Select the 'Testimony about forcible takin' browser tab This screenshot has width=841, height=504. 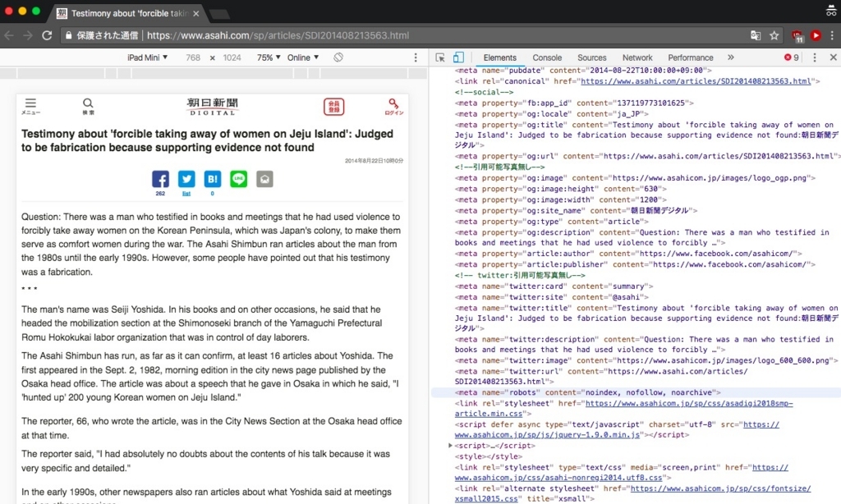pyautogui.click(x=127, y=13)
